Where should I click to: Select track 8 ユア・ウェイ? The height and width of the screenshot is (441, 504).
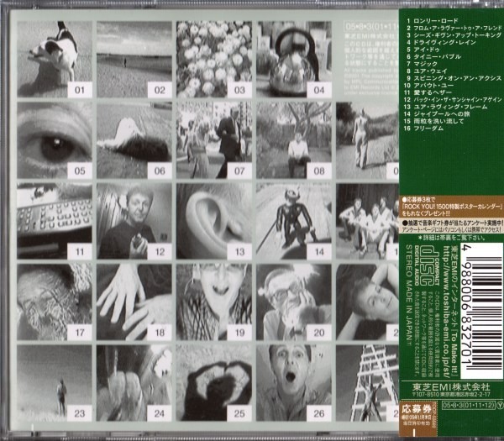pos(426,71)
